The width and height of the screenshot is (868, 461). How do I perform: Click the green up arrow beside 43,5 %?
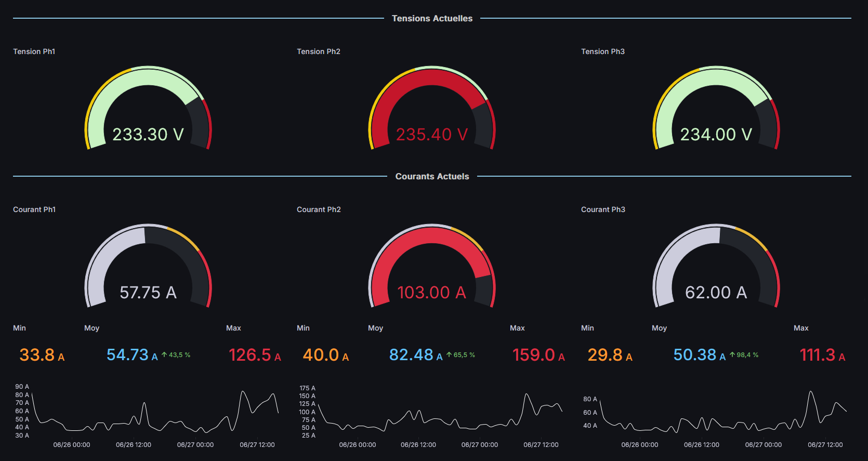164,355
